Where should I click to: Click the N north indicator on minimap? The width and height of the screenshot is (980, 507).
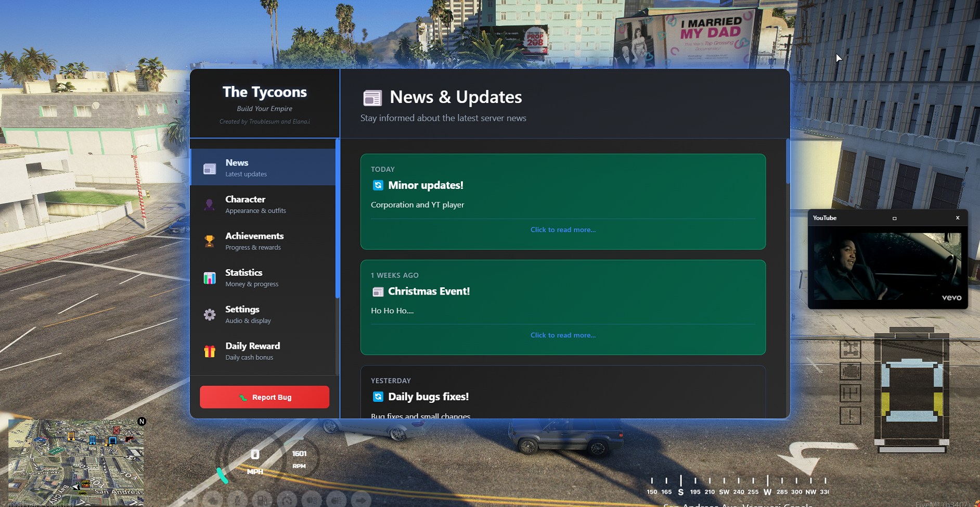click(141, 422)
